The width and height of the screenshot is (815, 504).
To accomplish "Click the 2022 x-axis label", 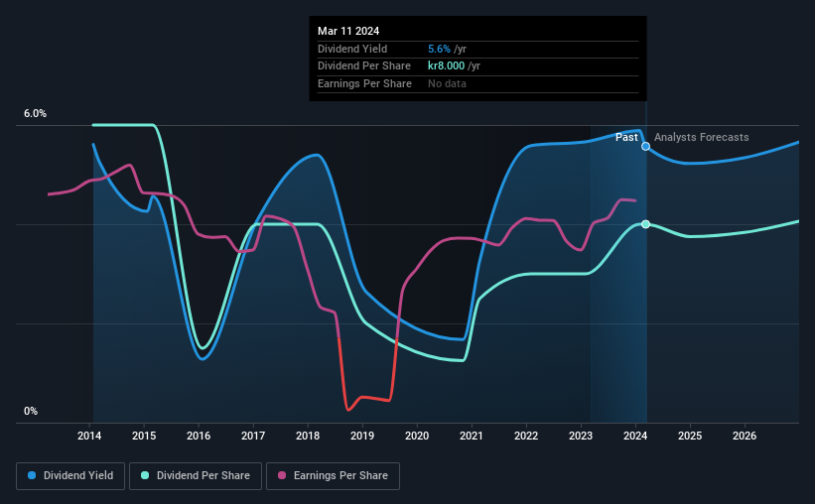I will click(x=526, y=436).
